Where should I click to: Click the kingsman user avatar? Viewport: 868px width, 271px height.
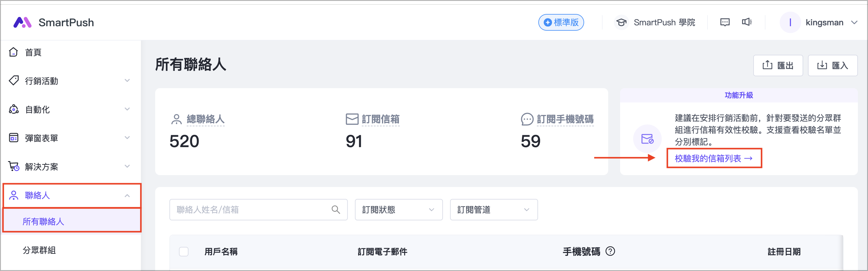coord(790,23)
